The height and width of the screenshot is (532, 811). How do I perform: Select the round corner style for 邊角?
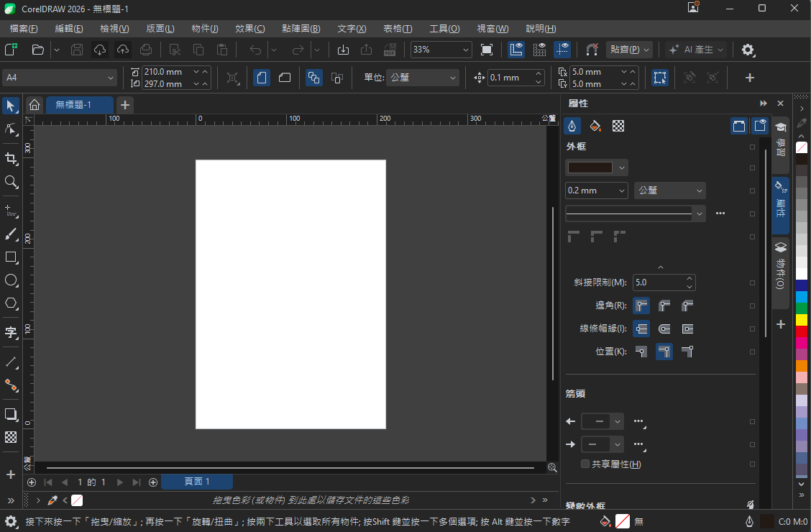pos(664,306)
